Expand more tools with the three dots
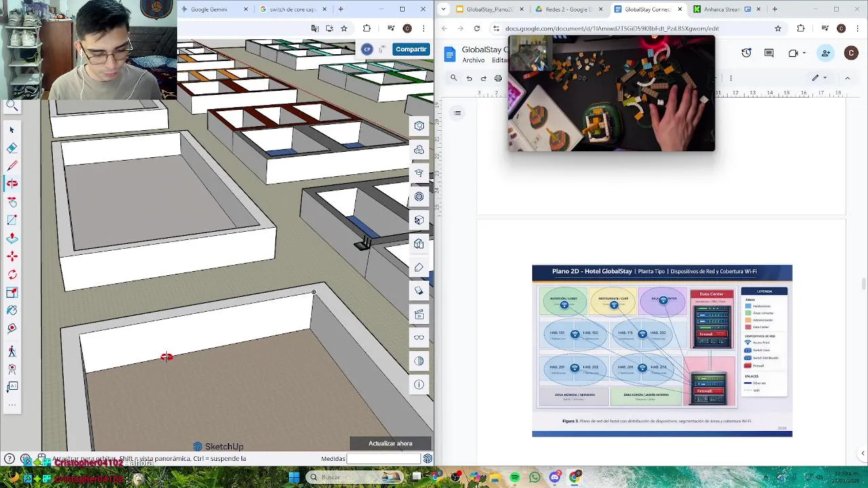 [12, 405]
